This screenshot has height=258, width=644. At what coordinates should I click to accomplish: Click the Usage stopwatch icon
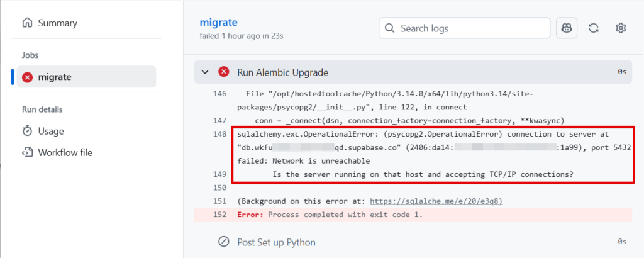pos(27,132)
